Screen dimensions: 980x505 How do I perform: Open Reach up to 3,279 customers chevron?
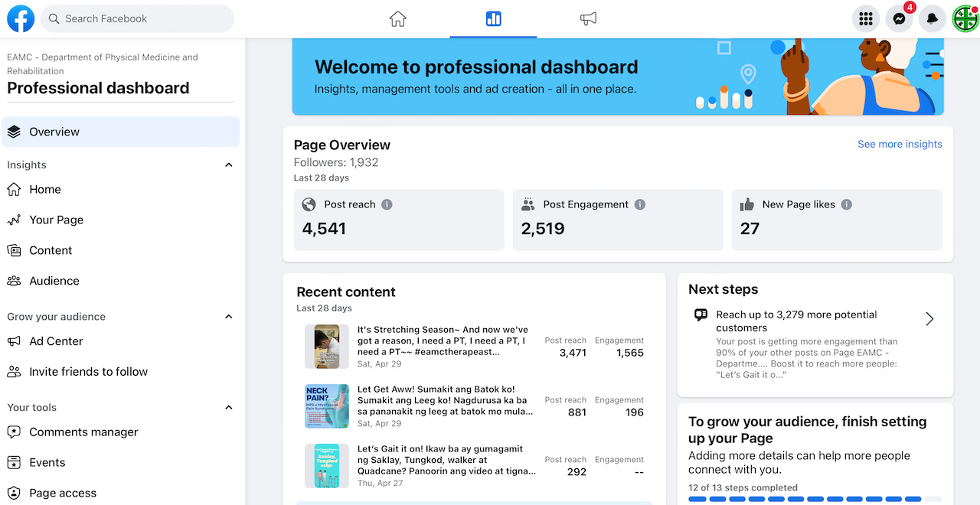pyautogui.click(x=929, y=319)
